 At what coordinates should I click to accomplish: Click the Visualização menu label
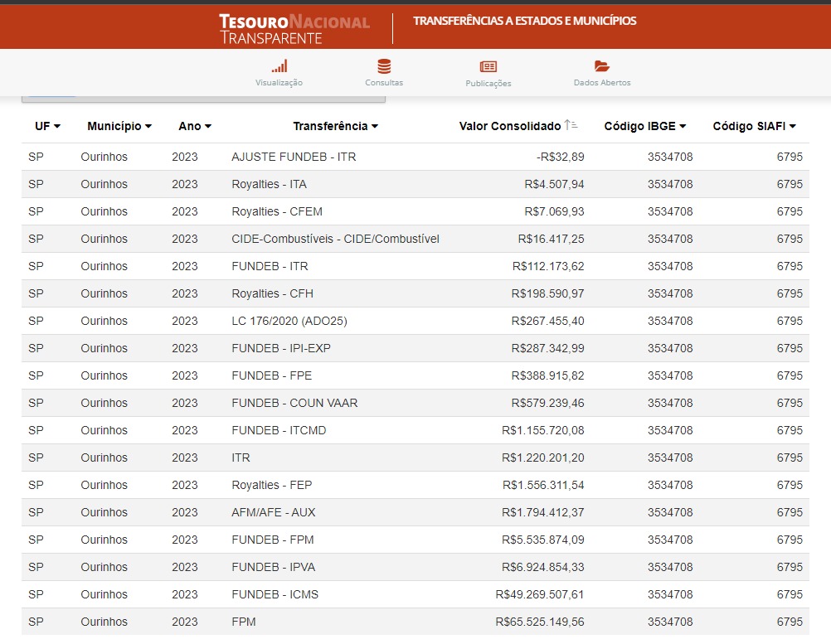point(279,83)
